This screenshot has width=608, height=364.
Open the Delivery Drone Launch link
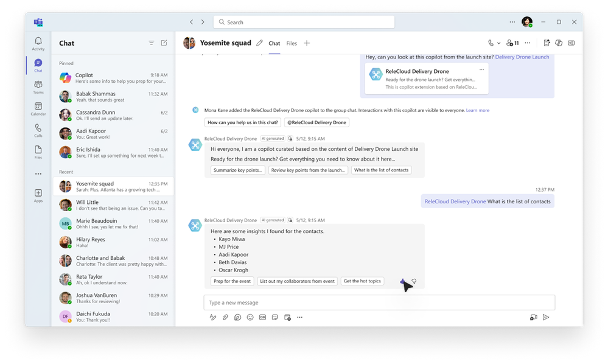[522, 57]
